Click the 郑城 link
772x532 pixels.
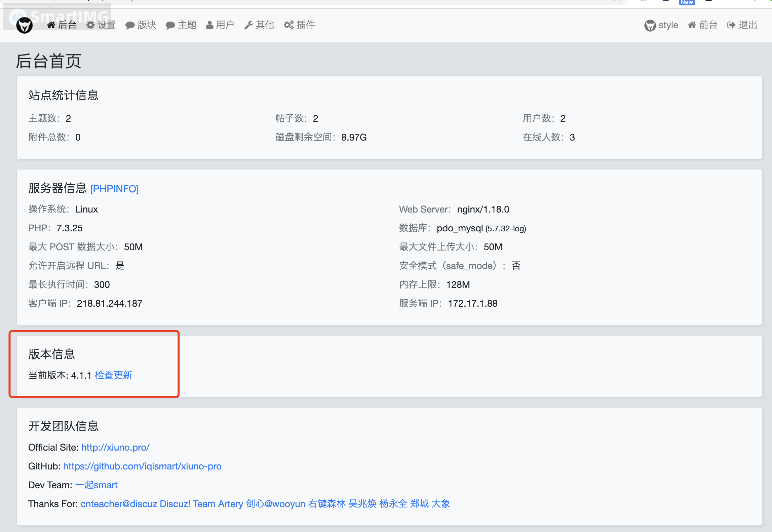(x=419, y=504)
